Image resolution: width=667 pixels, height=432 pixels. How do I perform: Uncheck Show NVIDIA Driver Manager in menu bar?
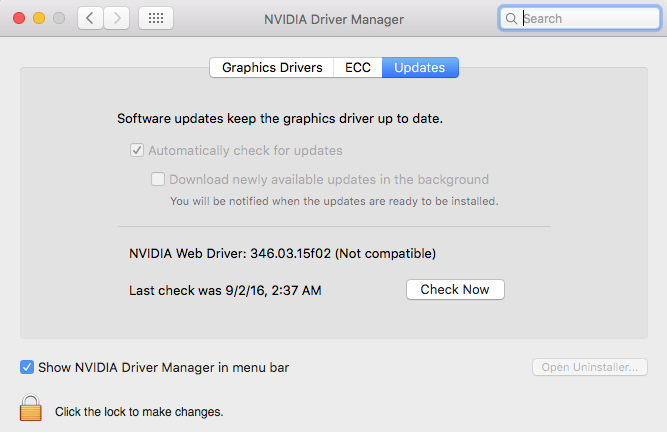click(27, 367)
